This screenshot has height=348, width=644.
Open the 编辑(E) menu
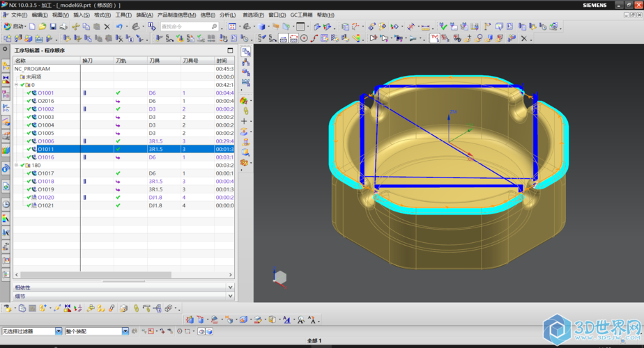[x=40, y=15]
